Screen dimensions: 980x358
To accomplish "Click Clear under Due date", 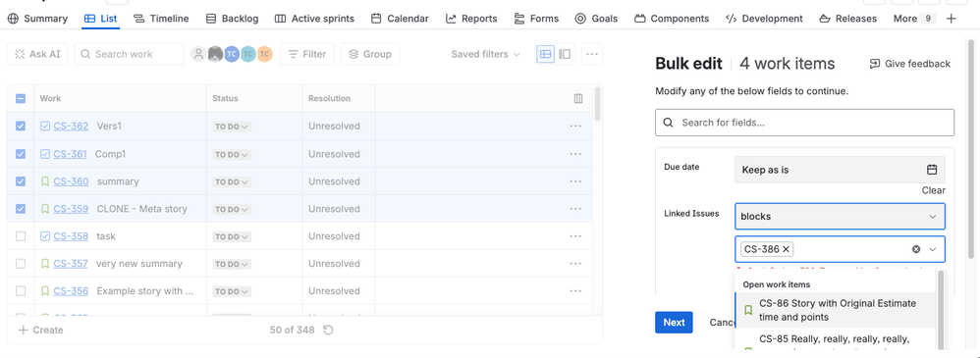I will pyautogui.click(x=933, y=190).
